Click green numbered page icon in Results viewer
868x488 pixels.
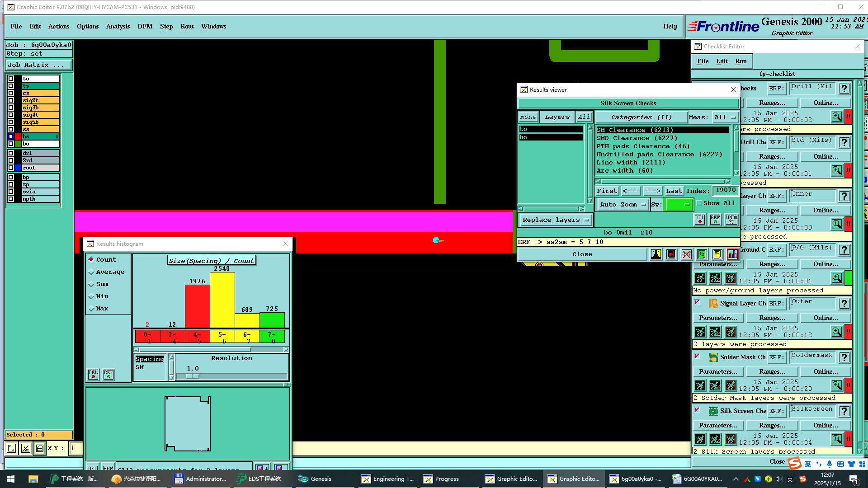point(702,254)
